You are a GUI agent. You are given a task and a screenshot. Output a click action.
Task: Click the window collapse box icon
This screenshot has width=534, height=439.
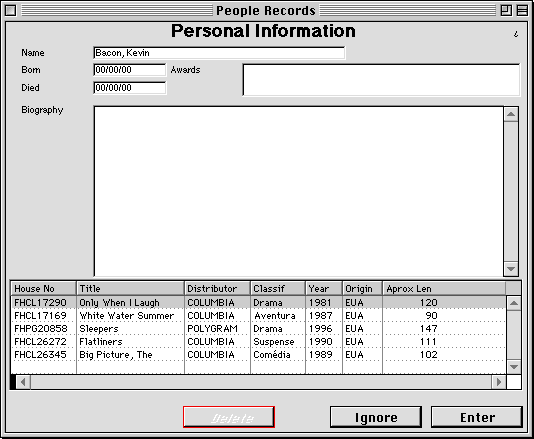pos(522,11)
